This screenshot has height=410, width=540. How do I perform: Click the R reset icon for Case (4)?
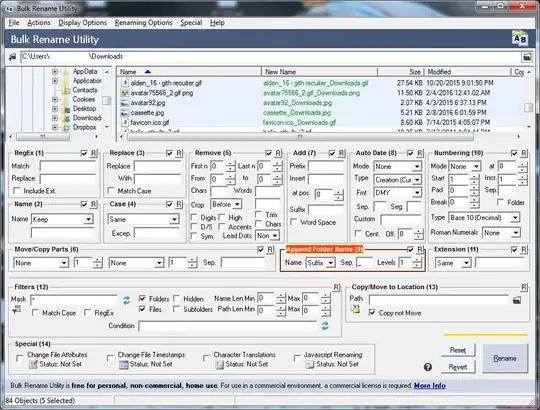click(179, 204)
